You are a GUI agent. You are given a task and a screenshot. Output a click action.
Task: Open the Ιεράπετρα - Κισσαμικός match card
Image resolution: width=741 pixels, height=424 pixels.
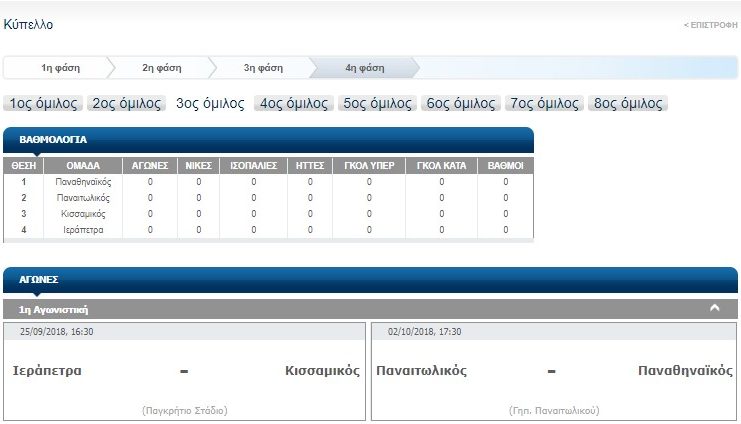(185, 371)
